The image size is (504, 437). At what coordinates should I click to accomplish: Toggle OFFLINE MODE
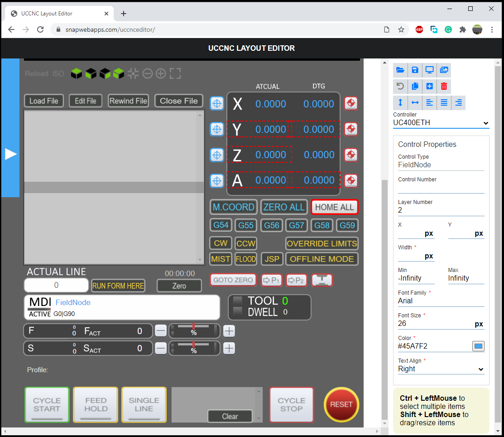point(322,259)
